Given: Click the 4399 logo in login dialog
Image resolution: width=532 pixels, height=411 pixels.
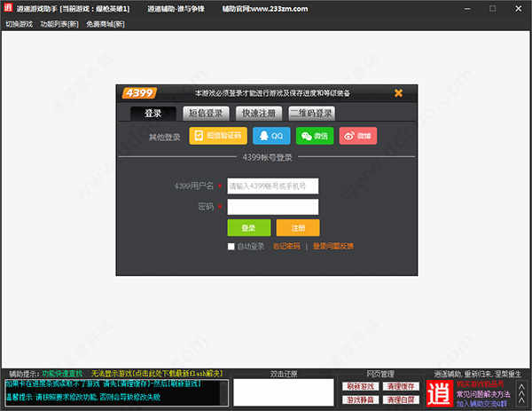Looking at the screenshot, I should (x=139, y=92).
